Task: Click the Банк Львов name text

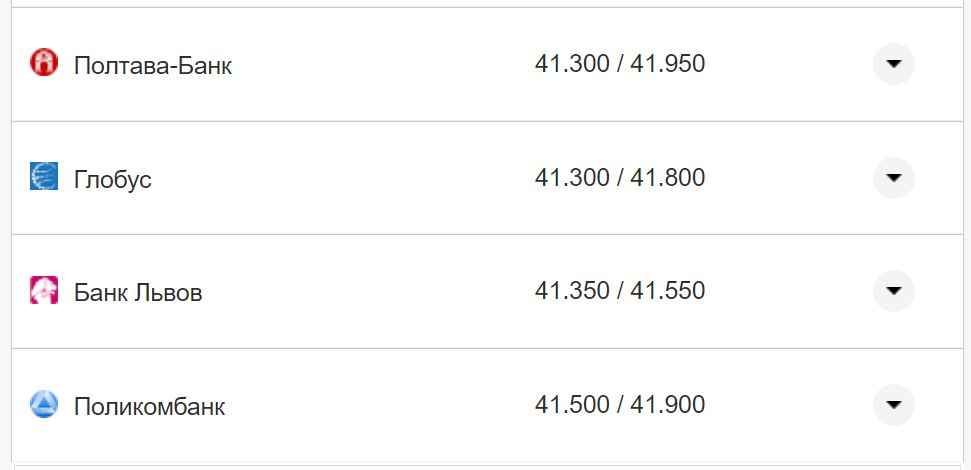Action: click(138, 293)
